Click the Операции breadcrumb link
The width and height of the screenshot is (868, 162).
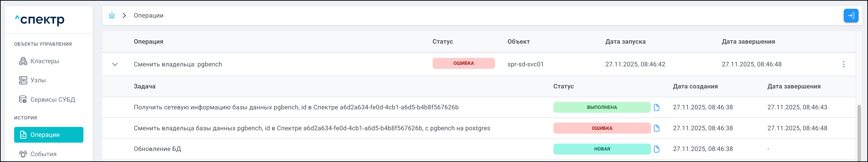[148, 16]
